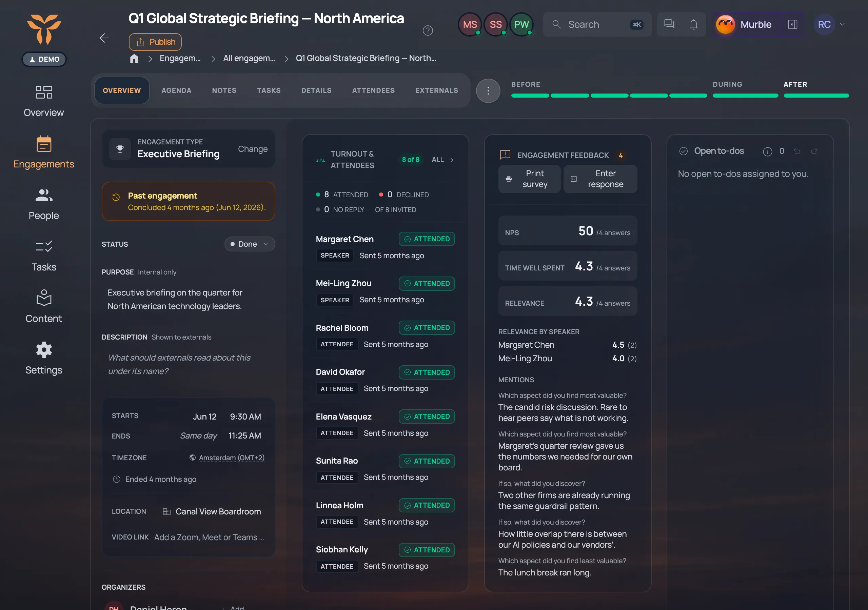Open Settings in the sidebar

click(44, 359)
